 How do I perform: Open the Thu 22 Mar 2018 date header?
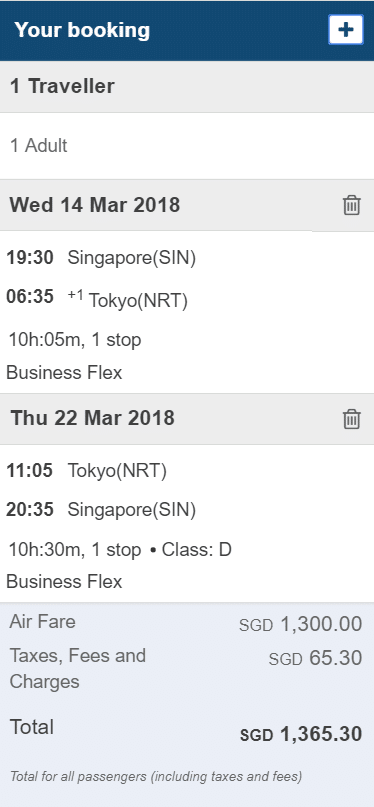point(93,418)
